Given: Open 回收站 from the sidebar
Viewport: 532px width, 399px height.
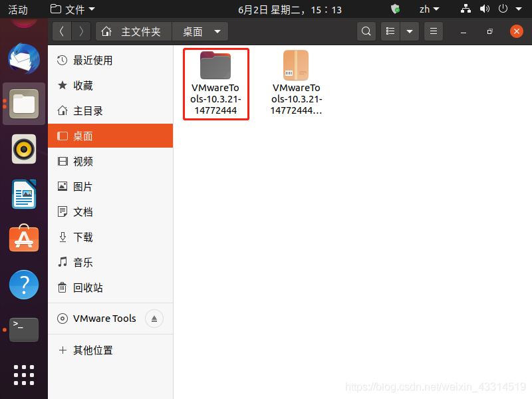Looking at the screenshot, I should [88, 288].
